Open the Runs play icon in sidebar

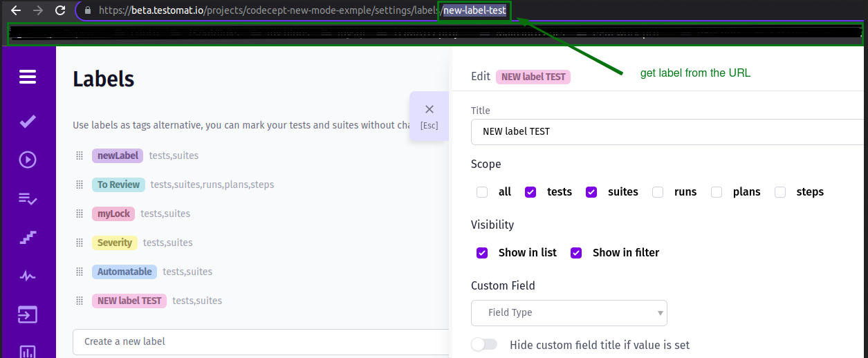pyautogui.click(x=28, y=160)
